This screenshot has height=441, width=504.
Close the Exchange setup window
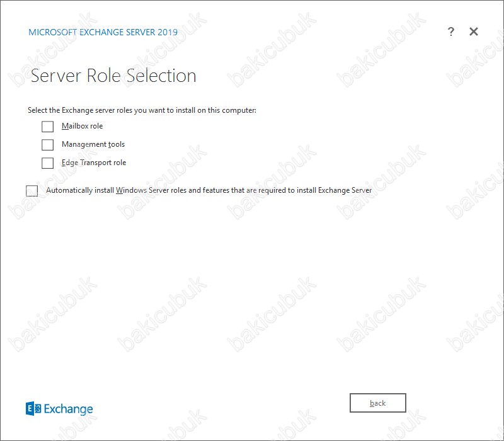(474, 31)
